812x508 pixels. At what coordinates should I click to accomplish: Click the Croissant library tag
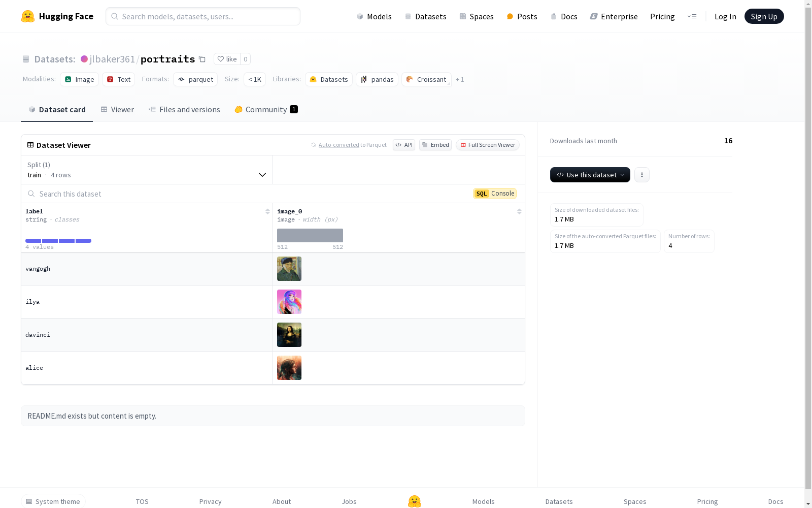[x=426, y=79]
